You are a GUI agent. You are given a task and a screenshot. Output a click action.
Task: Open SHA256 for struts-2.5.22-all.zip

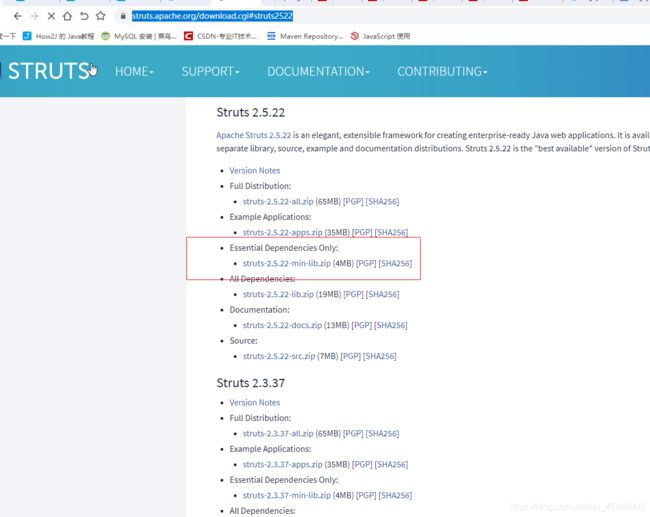(382, 201)
